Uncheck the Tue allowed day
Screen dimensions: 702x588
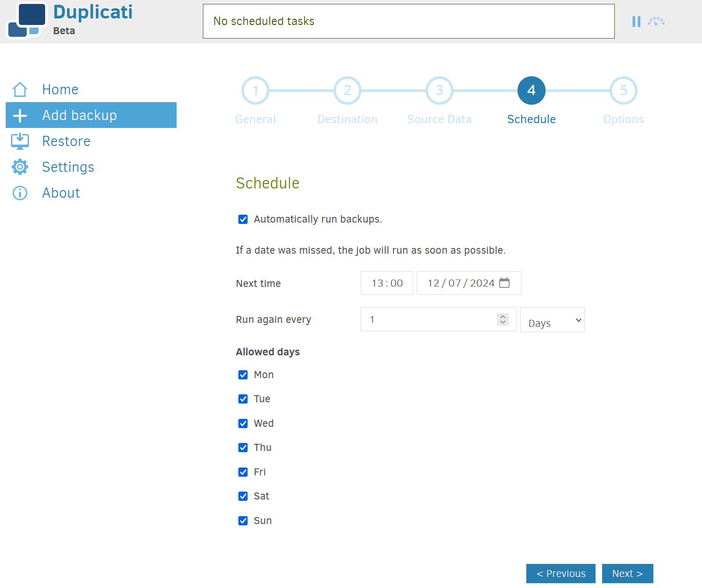(243, 399)
